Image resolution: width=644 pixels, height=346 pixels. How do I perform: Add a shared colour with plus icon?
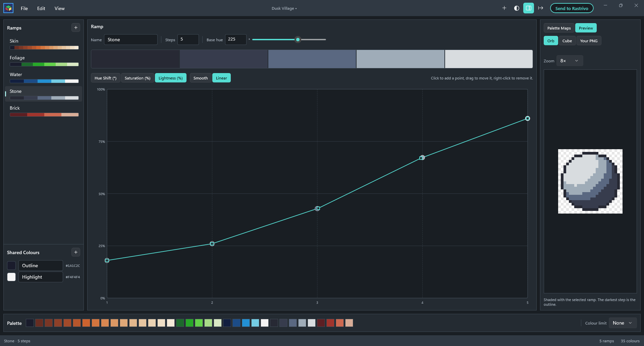tap(76, 252)
